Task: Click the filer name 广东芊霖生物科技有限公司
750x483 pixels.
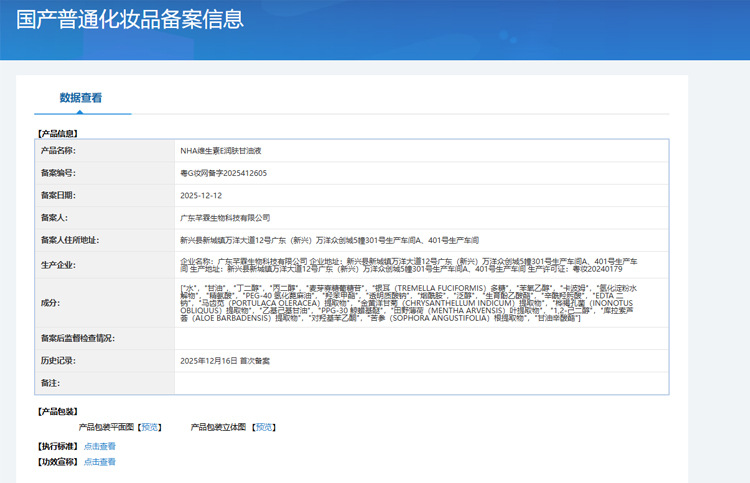Action: coord(225,218)
